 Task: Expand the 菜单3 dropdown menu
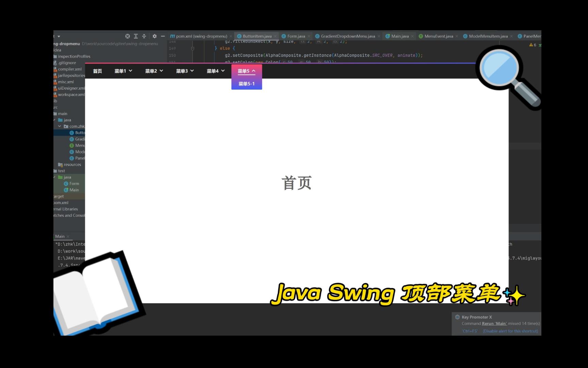[x=185, y=71]
